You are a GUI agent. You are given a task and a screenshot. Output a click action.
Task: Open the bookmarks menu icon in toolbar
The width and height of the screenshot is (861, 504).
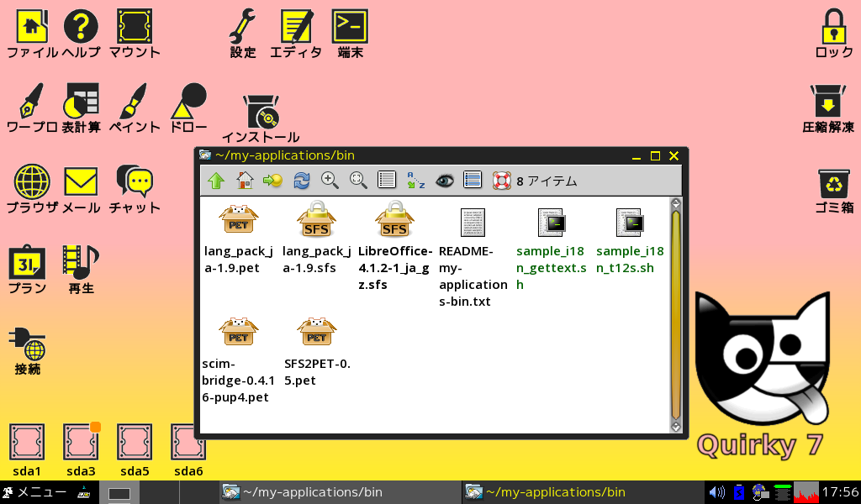(x=273, y=181)
